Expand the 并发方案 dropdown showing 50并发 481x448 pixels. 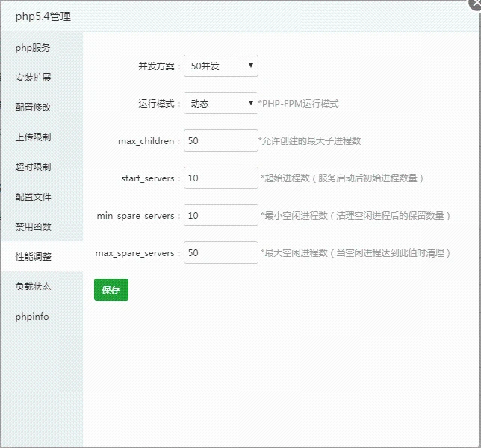pos(221,66)
